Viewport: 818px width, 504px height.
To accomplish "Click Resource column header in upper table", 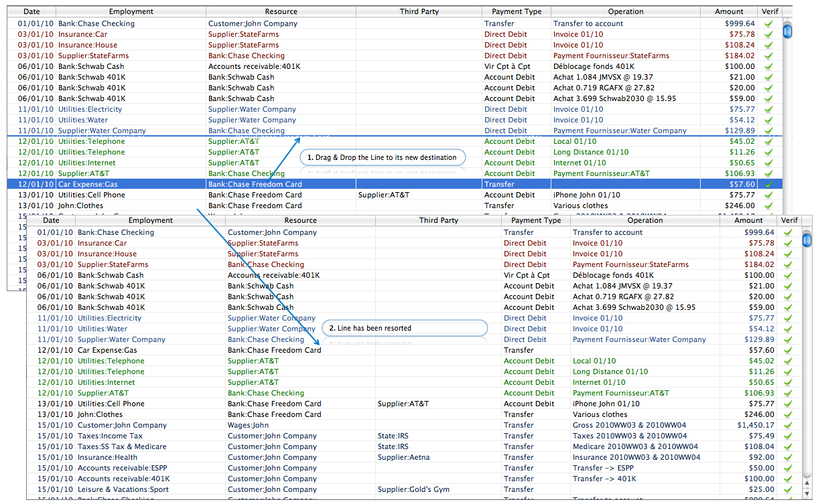I will coord(281,11).
